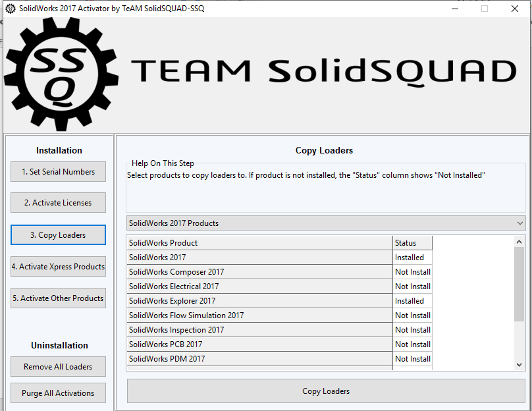Open Activate Other Products step
Image resolution: width=532 pixels, height=411 pixels.
pos(58,298)
